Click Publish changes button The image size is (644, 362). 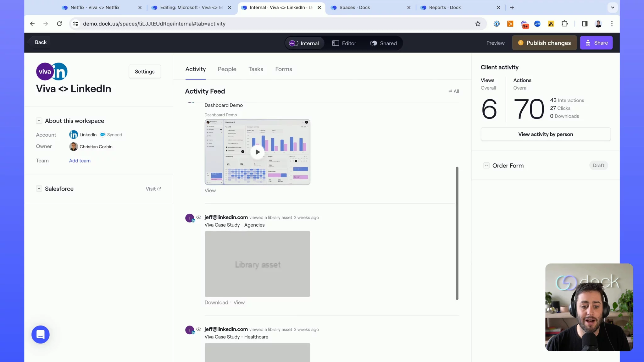[544, 43]
